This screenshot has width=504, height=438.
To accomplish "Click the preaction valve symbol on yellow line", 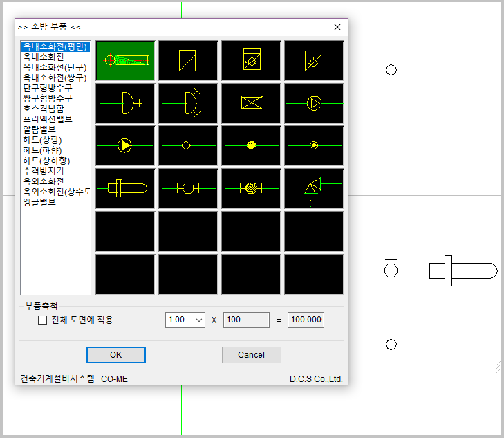I will 314,103.
